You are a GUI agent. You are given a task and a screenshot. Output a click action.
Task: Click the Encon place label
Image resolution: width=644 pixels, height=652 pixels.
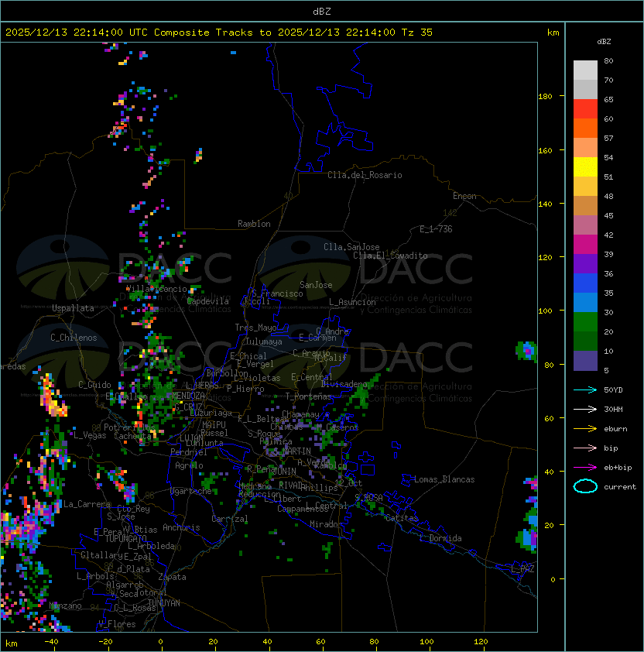[x=464, y=196]
